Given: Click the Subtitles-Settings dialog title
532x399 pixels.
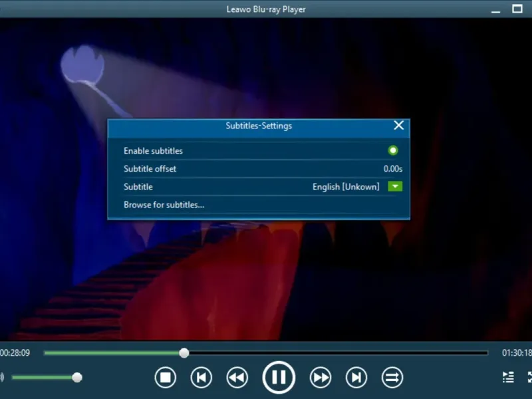Looking at the screenshot, I should click(x=259, y=126).
